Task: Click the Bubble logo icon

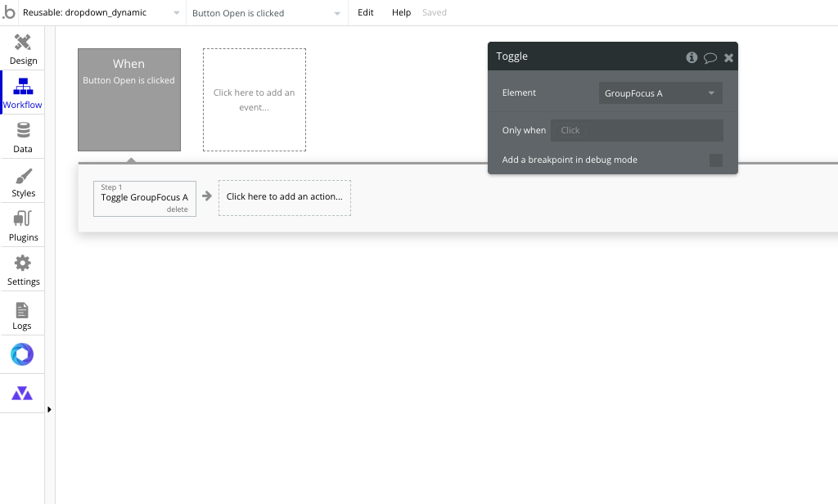Action: click(x=9, y=13)
